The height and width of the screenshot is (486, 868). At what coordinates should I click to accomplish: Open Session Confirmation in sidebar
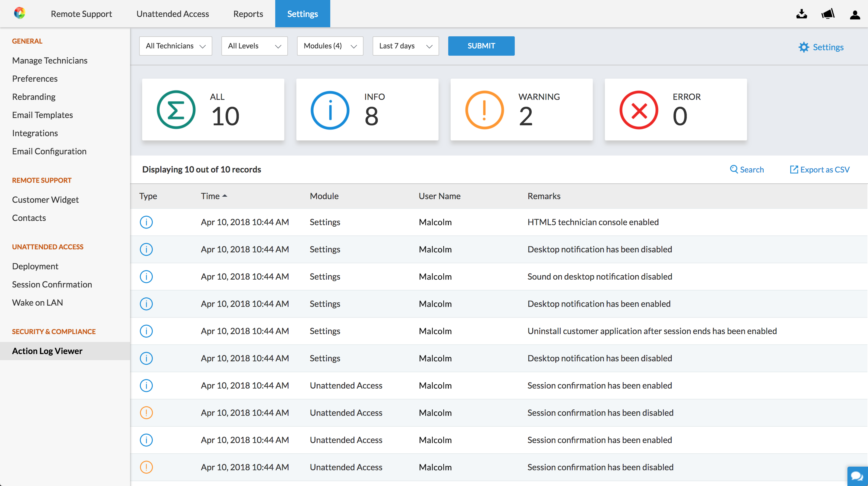(52, 284)
